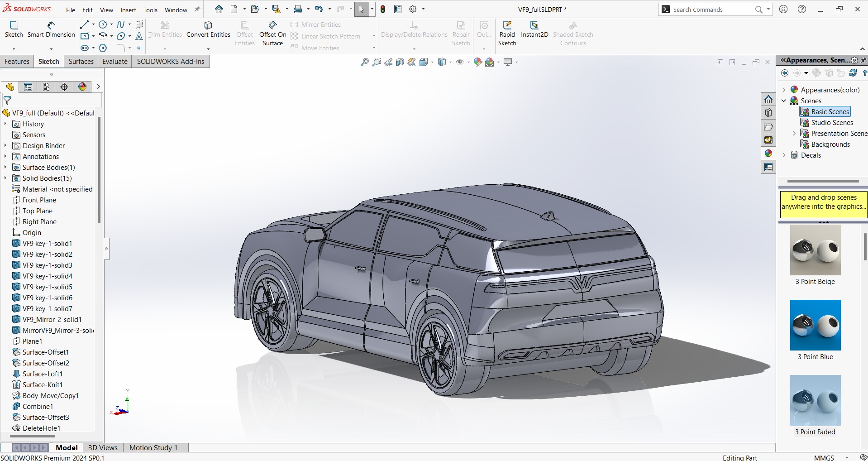
Task: Use Offset On Surface tool
Action: point(272,34)
